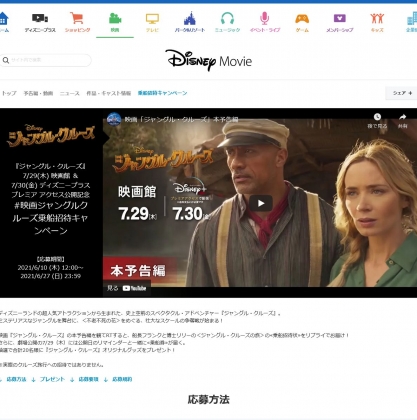Viewport: 417px width, 420px height.
Task: Open Watch on YouTube logo link
Action: 134,288
